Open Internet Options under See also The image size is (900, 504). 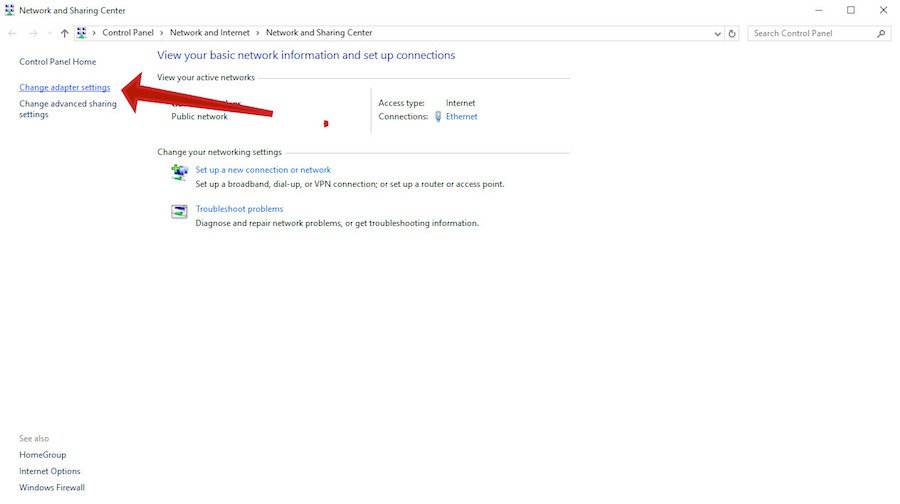[50, 471]
